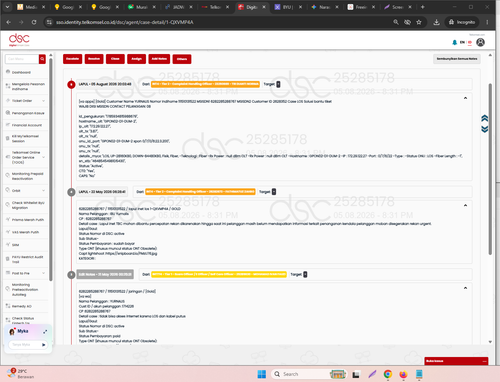Image resolution: width=500 pixels, height=382 pixels.
Task: Click the Tanya Myka input field
Action: coord(25,344)
